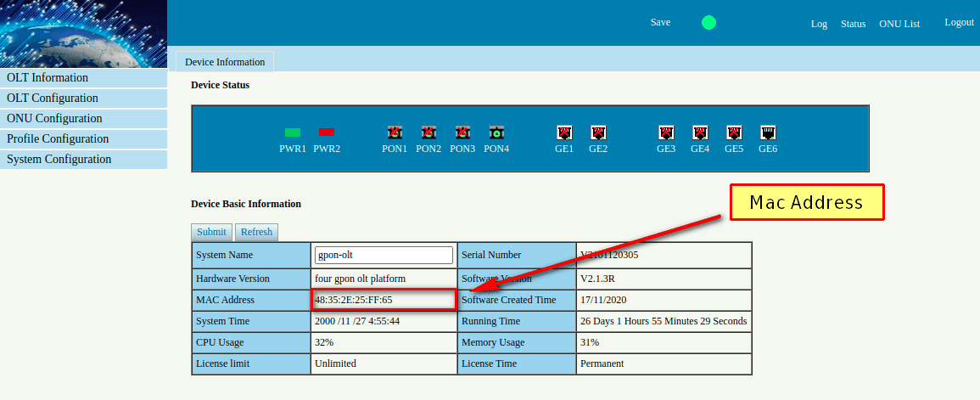The height and width of the screenshot is (400, 980).
Task: Click the green status circle near Save
Action: 708,23
